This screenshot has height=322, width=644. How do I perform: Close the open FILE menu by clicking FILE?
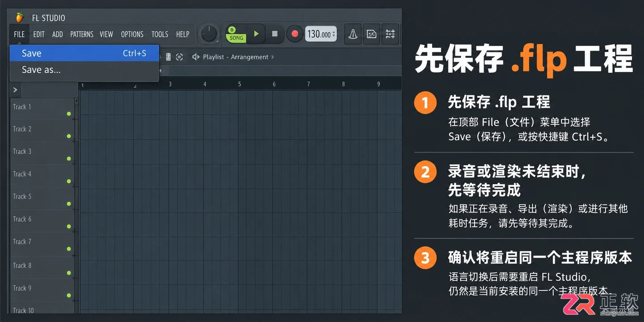tap(19, 34)
